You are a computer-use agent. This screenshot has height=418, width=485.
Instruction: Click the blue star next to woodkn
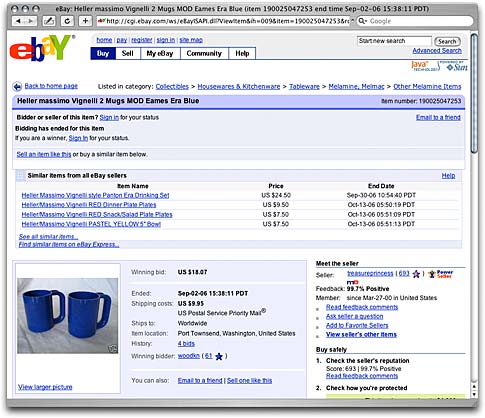click(219, 356)
